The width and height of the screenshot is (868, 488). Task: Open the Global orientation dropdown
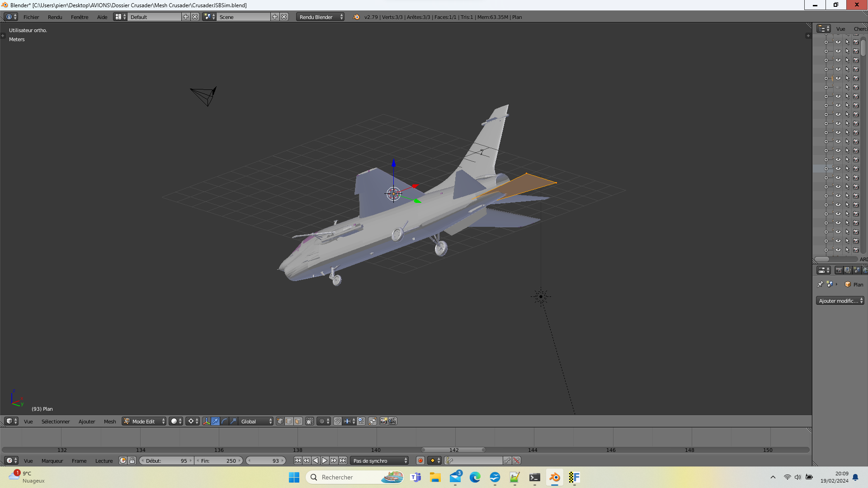(x=256, y=421)
